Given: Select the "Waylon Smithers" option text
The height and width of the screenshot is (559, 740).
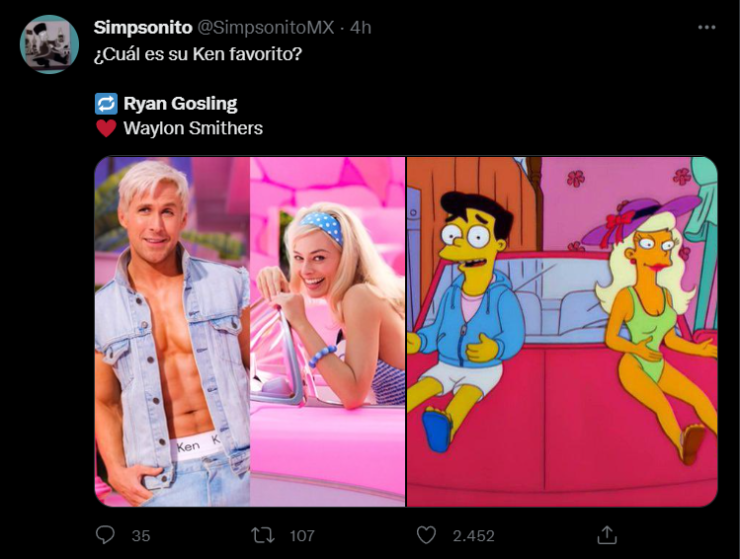Looking at the screenshot, I should 193,128.
